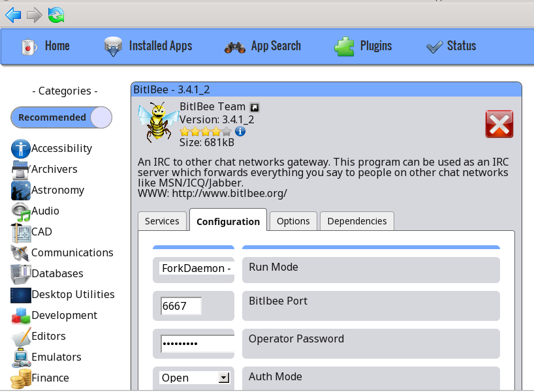Open the ForkDaemon Run Mode dropdown

[196, 269]
